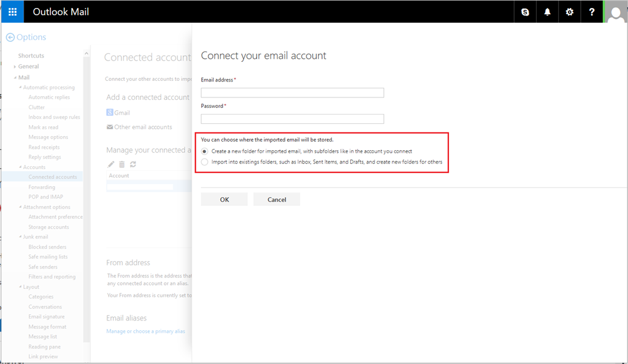
Task: Open the app launcher grid icon
Action: pyautogui.click(x=12, y=12)
